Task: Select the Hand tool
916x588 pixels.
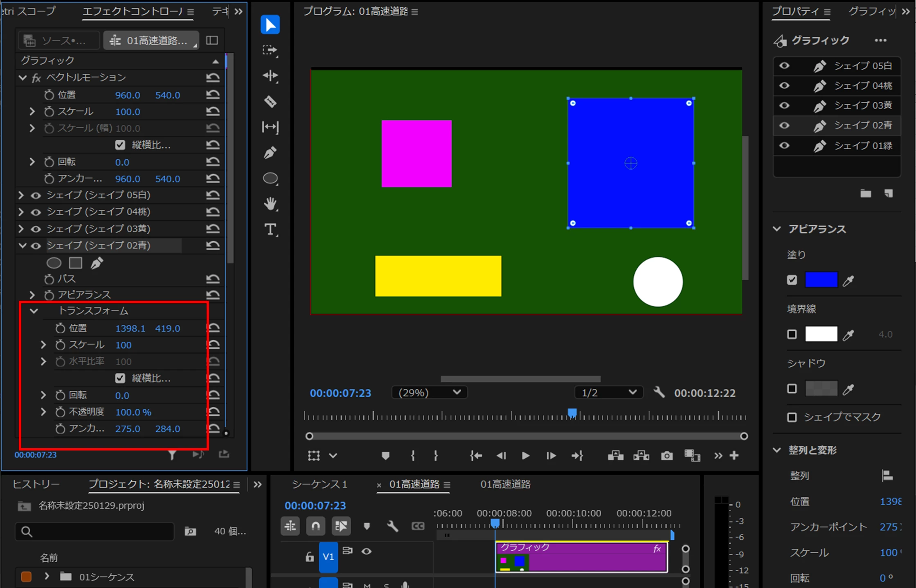Action: pyautogui.click(x=270, y=204)
